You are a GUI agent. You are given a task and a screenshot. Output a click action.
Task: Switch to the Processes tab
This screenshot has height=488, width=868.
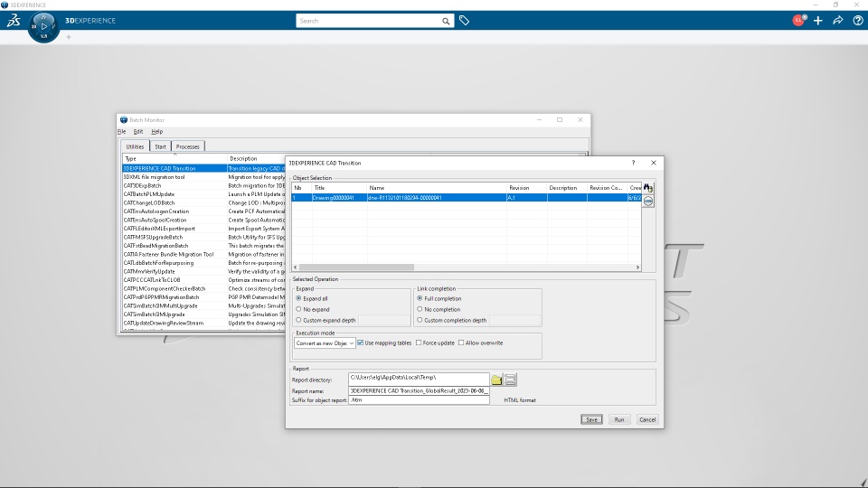(188, 146)
